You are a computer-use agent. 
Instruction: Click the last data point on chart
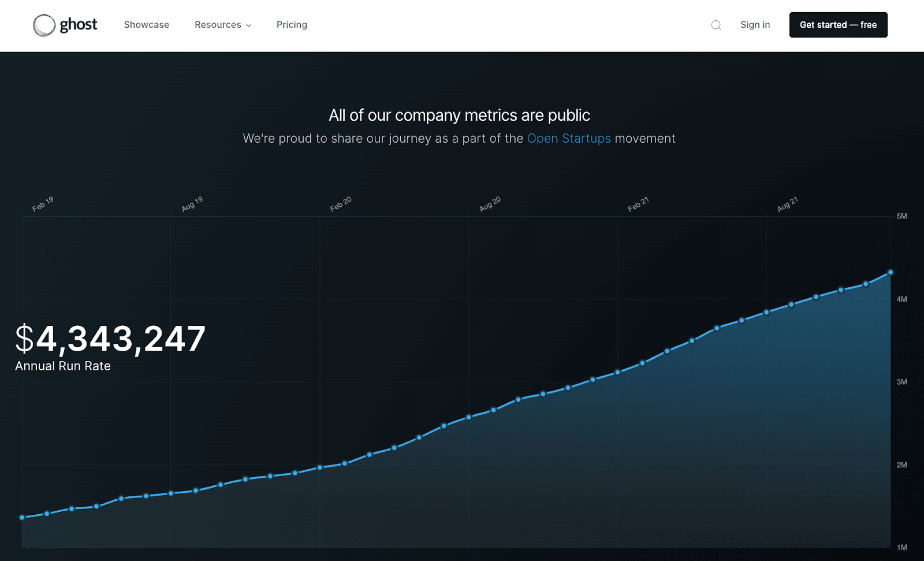(x=890, y=272)
